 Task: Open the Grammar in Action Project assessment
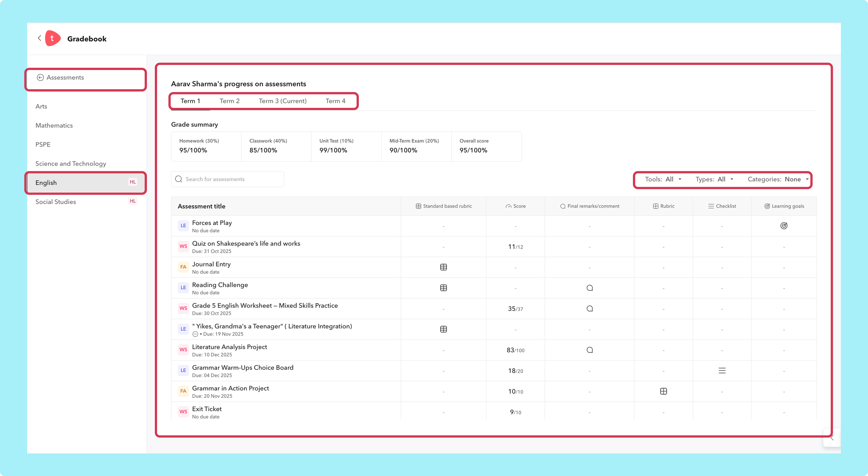coord(230,388)
